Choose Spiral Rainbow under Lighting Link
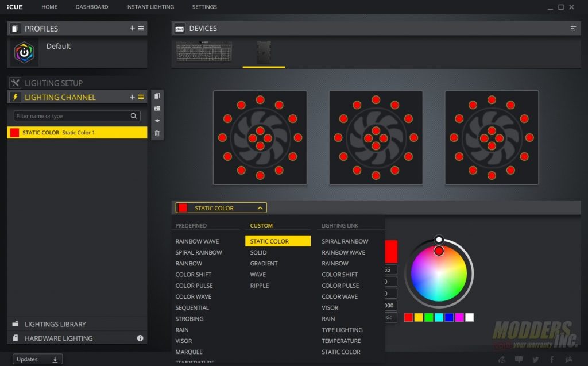 tap(345, 241)
